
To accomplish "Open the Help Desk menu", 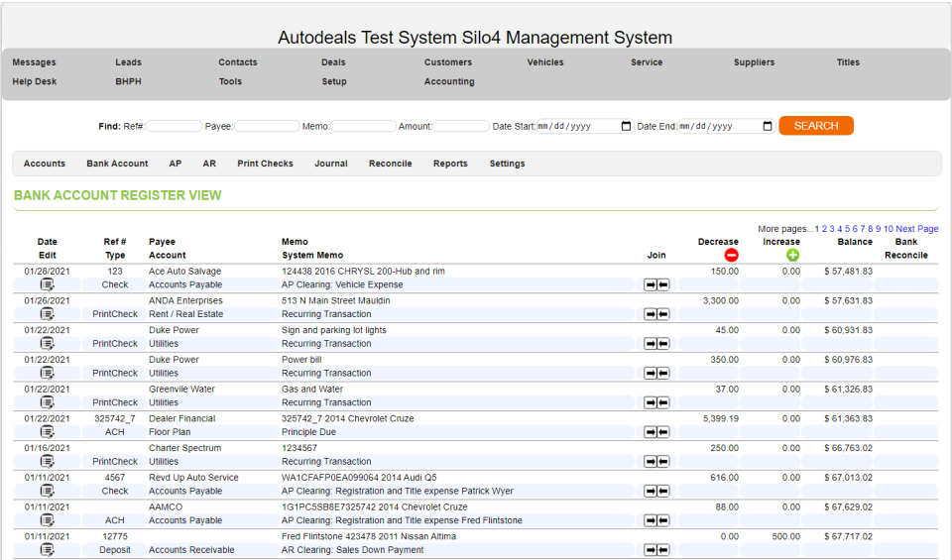I will tap(35, 81).
